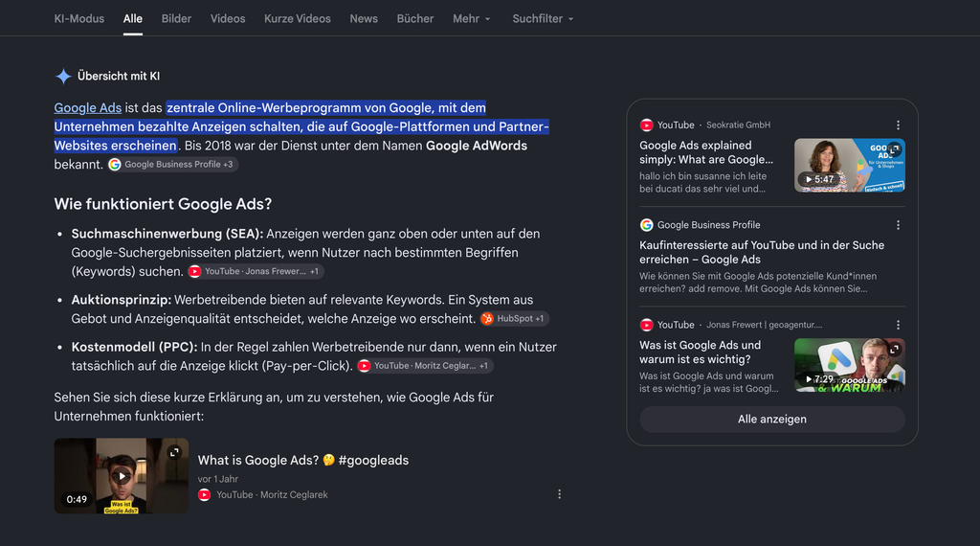
Task: Click the Kostenmodell (PPC): label
Action: tap(134, 347)
